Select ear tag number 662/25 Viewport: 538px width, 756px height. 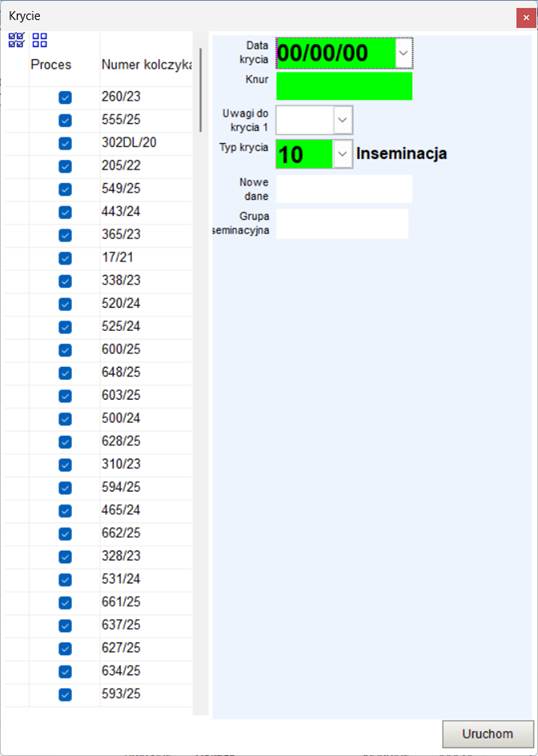pyautogui.click(x=121, y=533)
